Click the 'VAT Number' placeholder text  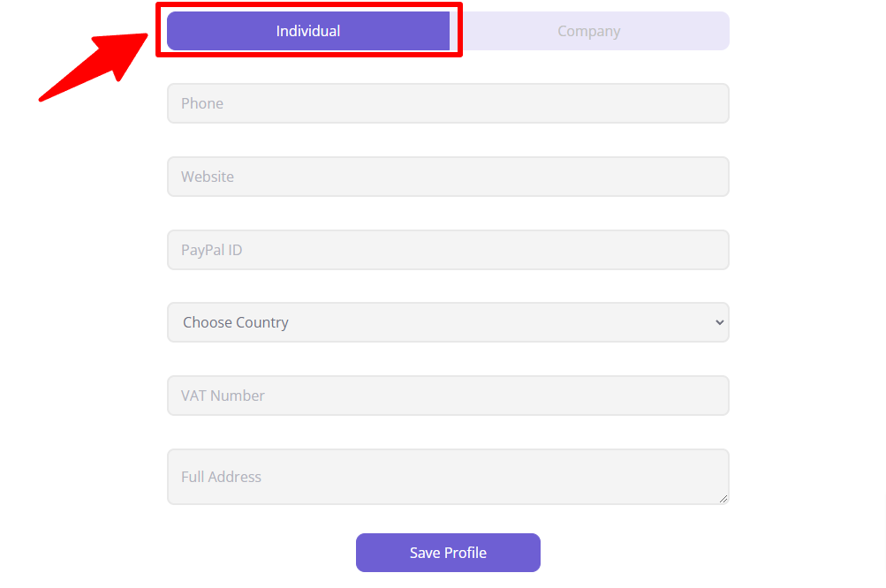[223, 396]
